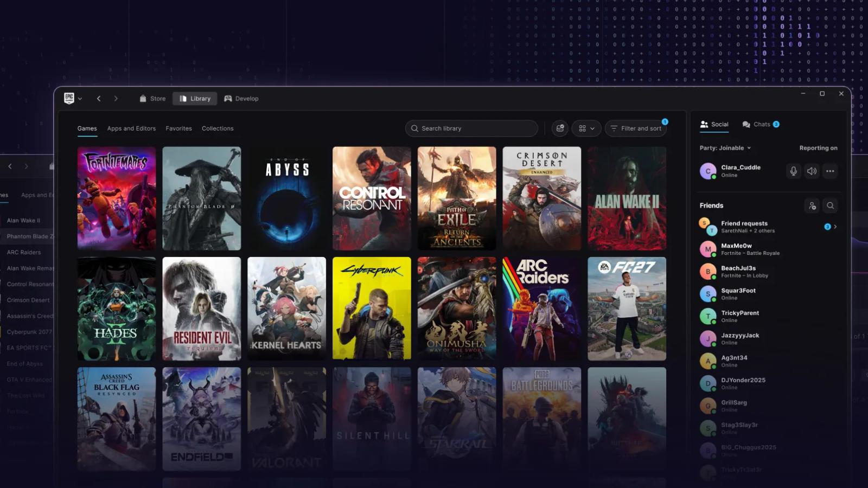Open the Endfield tile
The width and height of the screenshot is (868, 488).
click(202, 419)
